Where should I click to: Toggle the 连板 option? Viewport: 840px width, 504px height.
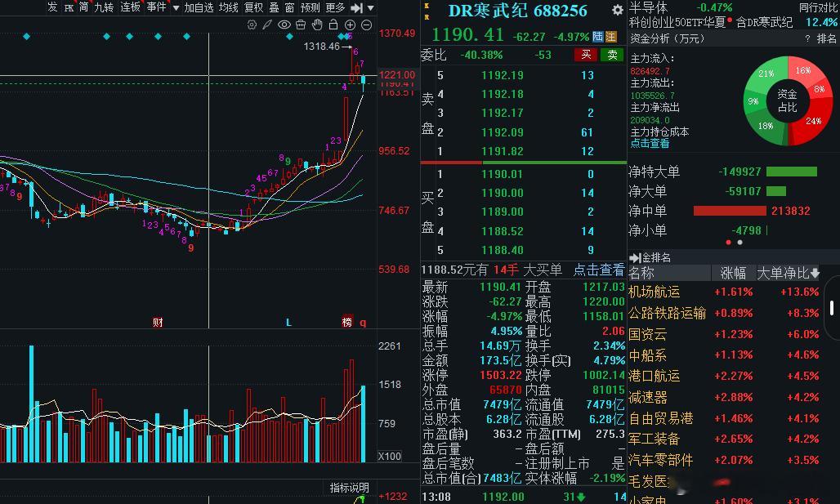click(130, 7)
